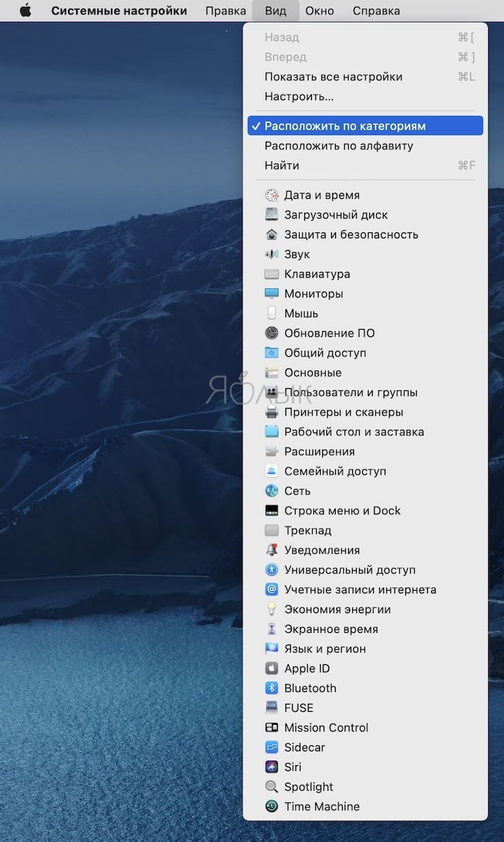The width and height of the screenshot is (504, 842).
Task: Open Семейный доступ entry
Action: (366, 471)
